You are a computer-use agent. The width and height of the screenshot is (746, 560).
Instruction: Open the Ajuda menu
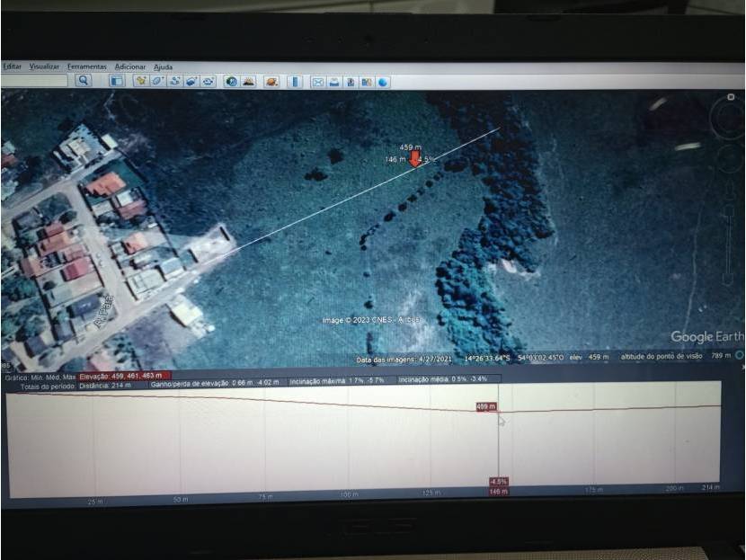164,67
